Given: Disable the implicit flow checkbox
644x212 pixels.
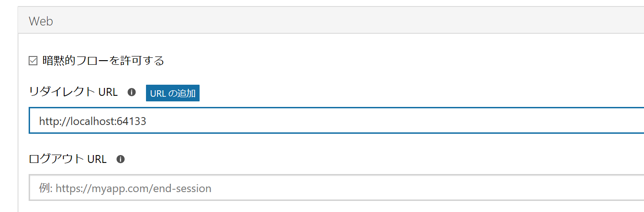Looking at the screenshot, I should (x=33, y=61).
